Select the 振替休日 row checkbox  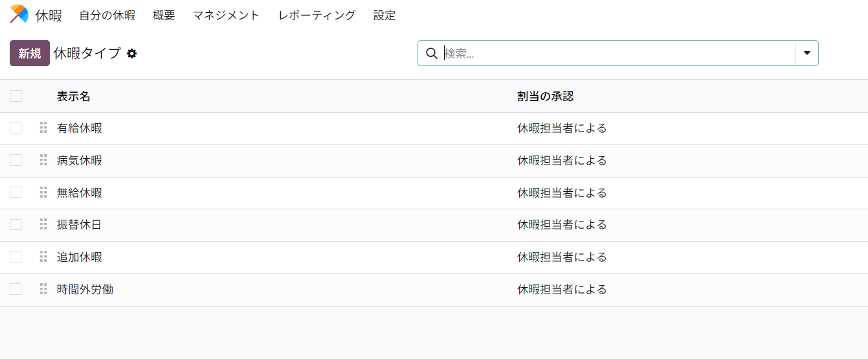[16, 225]
